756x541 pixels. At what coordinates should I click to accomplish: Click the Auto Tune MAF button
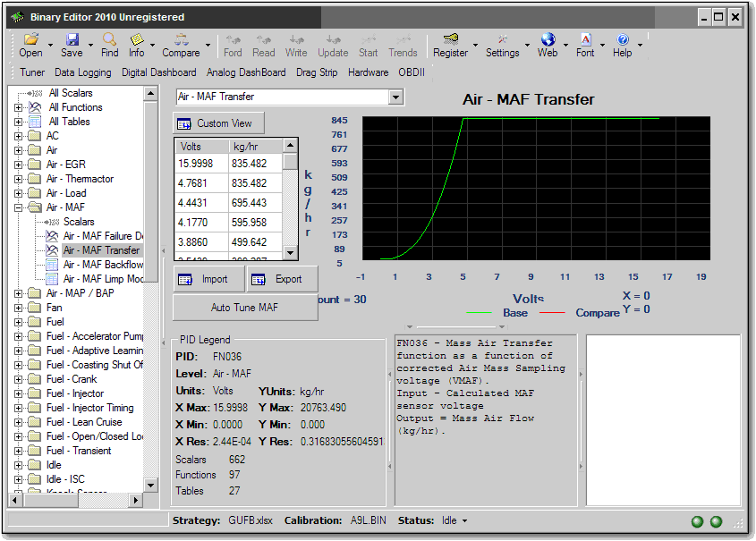[x=245, y=308]
